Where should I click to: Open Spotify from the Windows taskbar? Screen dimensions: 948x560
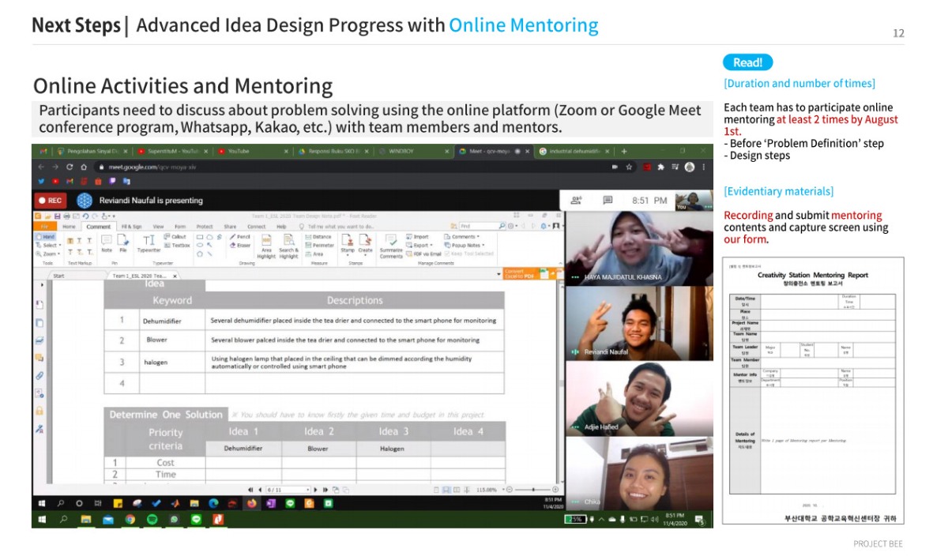tap(152, 519)
